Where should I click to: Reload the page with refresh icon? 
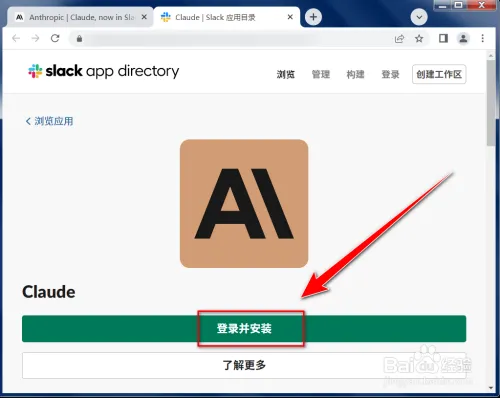(55, 38)
